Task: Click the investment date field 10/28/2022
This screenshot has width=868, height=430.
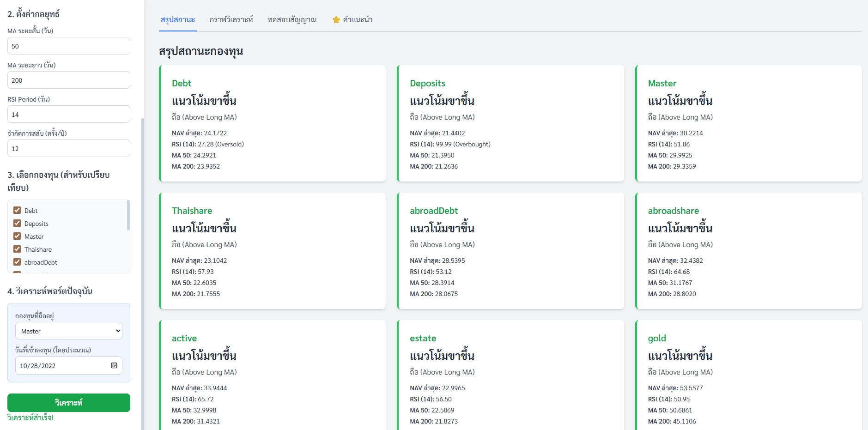Action: point(62,366)
